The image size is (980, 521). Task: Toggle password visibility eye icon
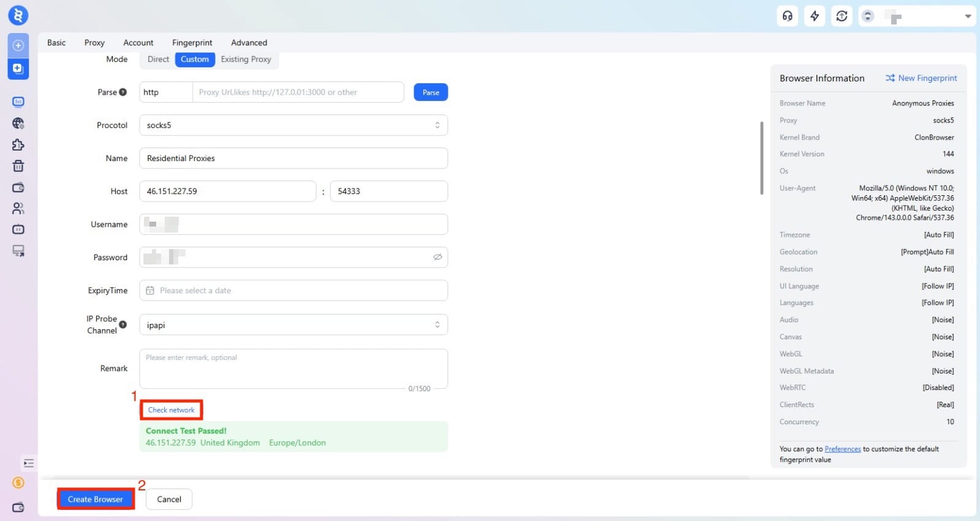tap(437, 257)
